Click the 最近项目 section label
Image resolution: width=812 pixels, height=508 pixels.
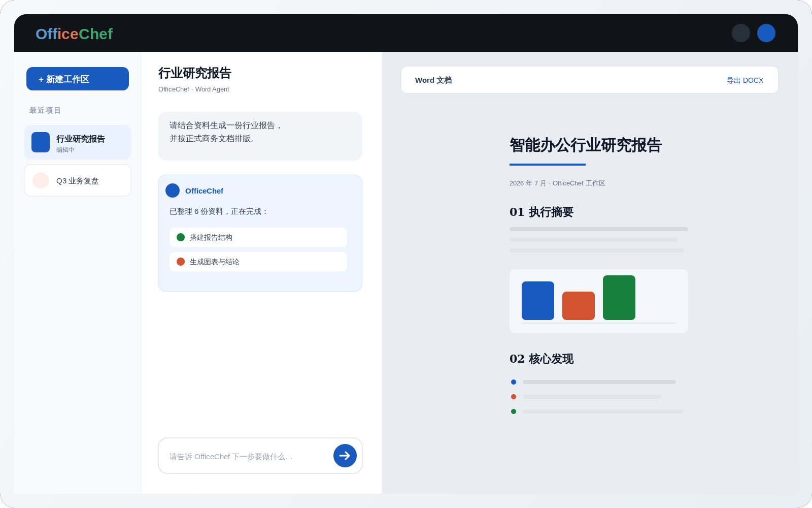(x=45, y=110)
